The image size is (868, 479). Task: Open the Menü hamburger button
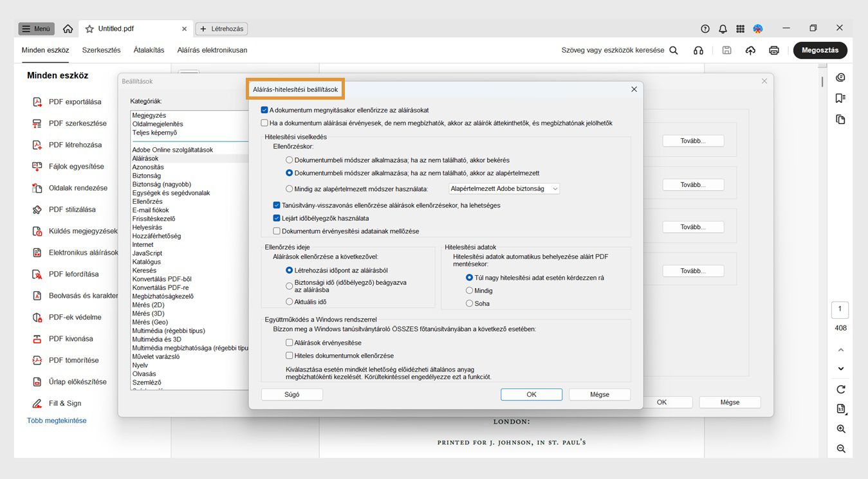pyautogui.click(x=36, y=29)
